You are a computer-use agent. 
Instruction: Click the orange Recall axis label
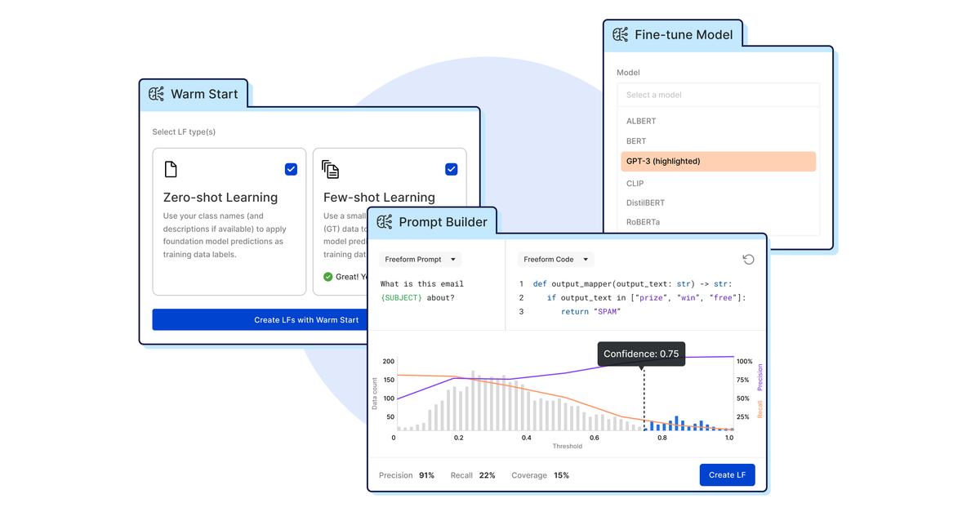[x=759, y=409]
